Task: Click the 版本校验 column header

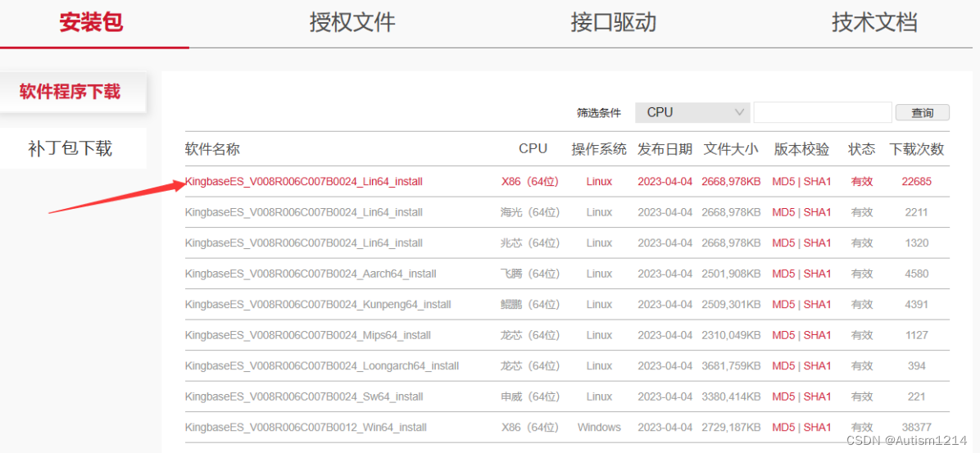Action: [802, 149]
